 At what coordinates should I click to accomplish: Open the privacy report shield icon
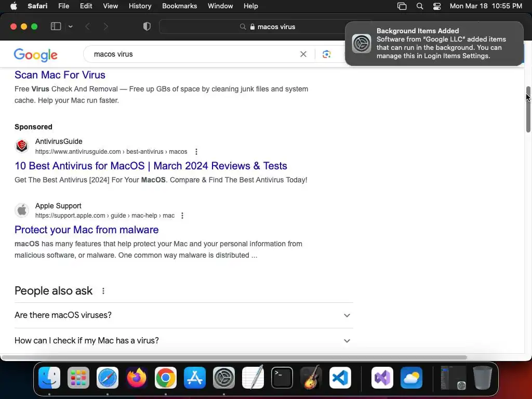[147, 26]
